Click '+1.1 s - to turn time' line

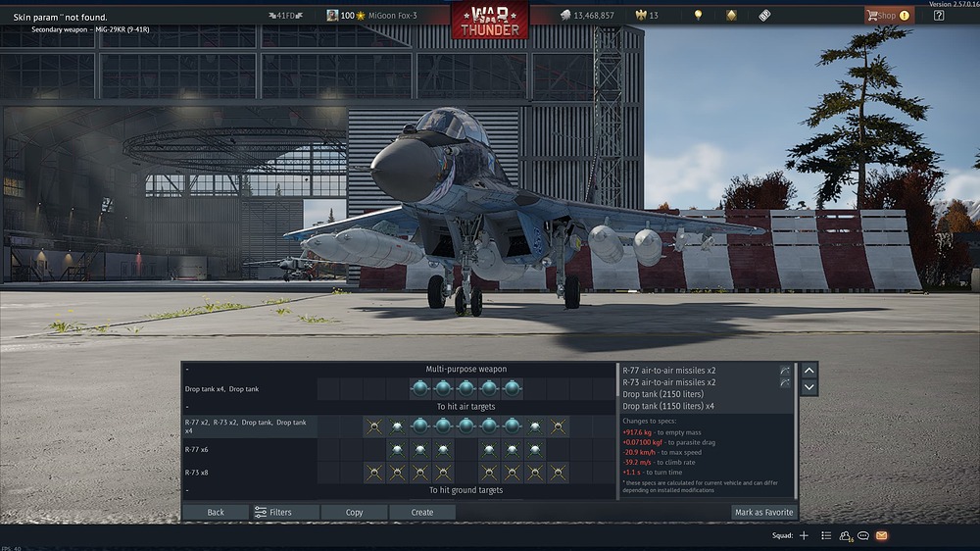pos(653,473)
